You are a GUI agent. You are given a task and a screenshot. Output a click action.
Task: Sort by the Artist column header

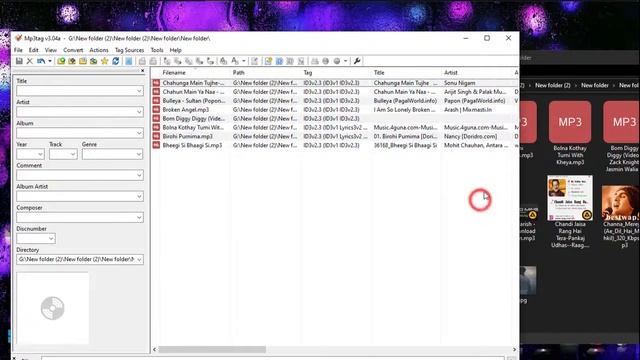[x=451, y=73]
